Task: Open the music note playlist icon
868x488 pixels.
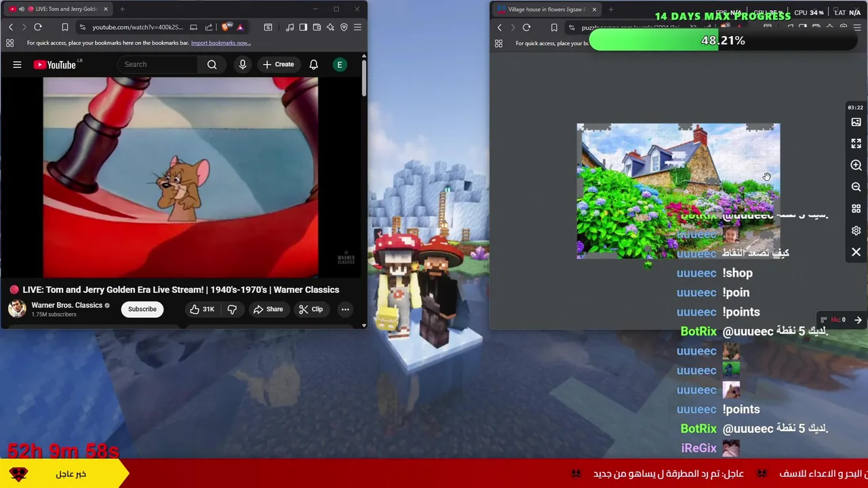Action: 290,27
